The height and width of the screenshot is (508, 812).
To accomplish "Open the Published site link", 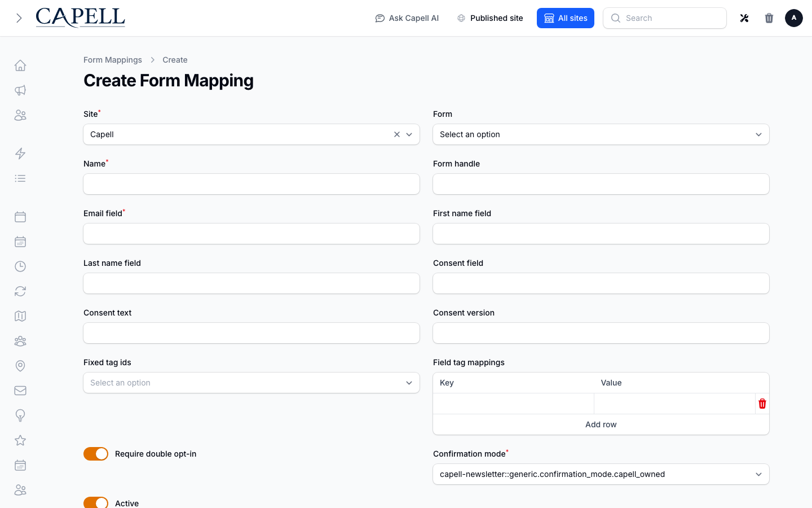I will [490, 18].
